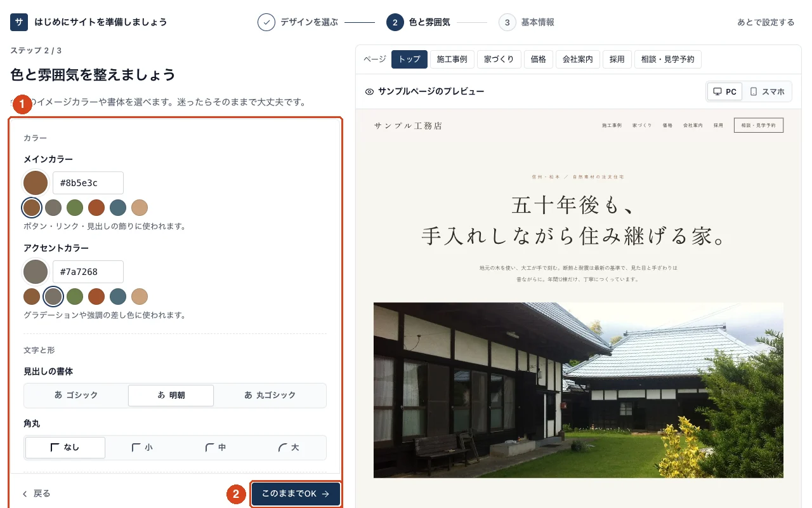
Task: Pick the brown preset under アクセントカラー
Action: pos(32,297)
